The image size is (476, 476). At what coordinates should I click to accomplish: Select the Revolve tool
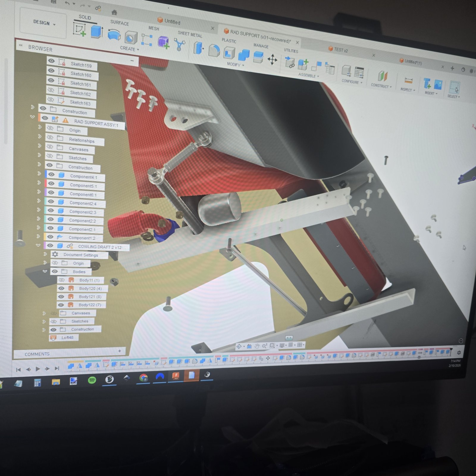click(x=114, y=35)
